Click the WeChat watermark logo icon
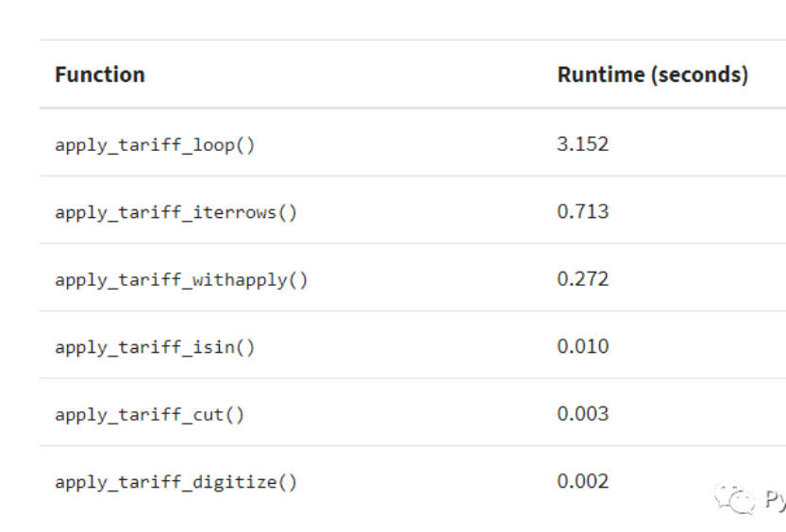Screen dimensions: 786x532 (x=735, y=497)
